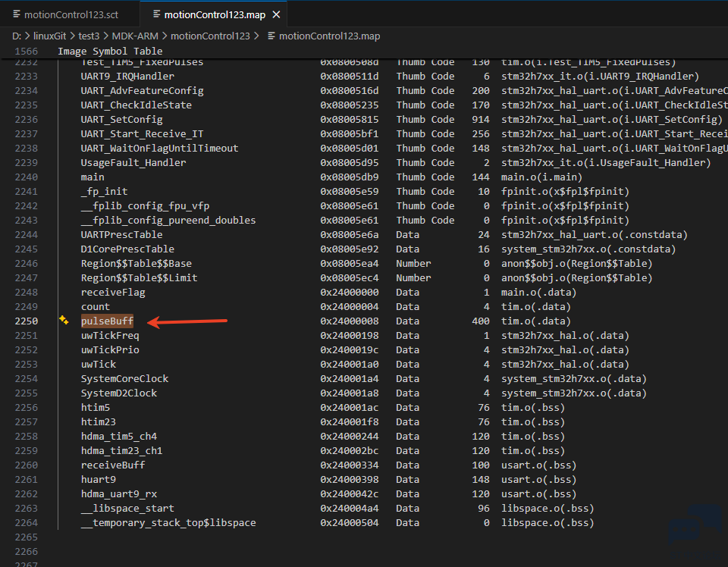Image resolution: width=728 pixels, height=567 pixels.
Task: Click the receiveBuff symbol text
Action: tap(113, 465)
